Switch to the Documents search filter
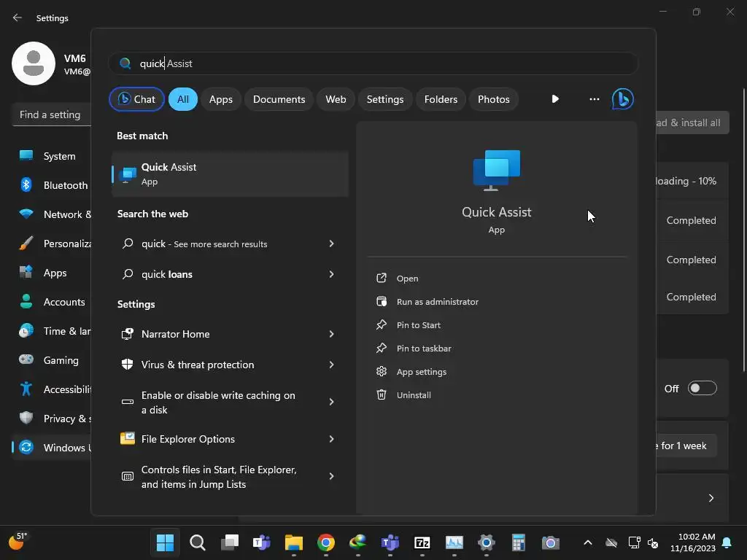This screenshot has height=560, width=747. pyautogui.click(x=279, y=99)
